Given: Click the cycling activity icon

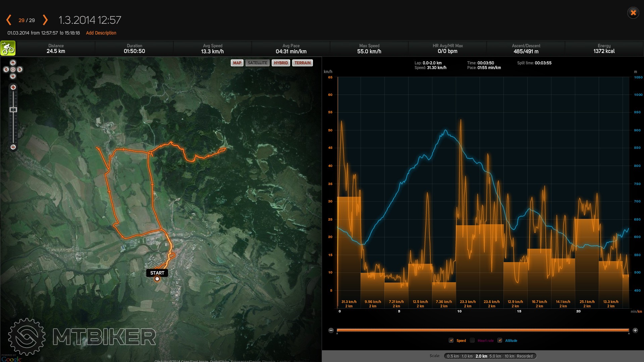Looking at the screenshot, I should (8, 49).
